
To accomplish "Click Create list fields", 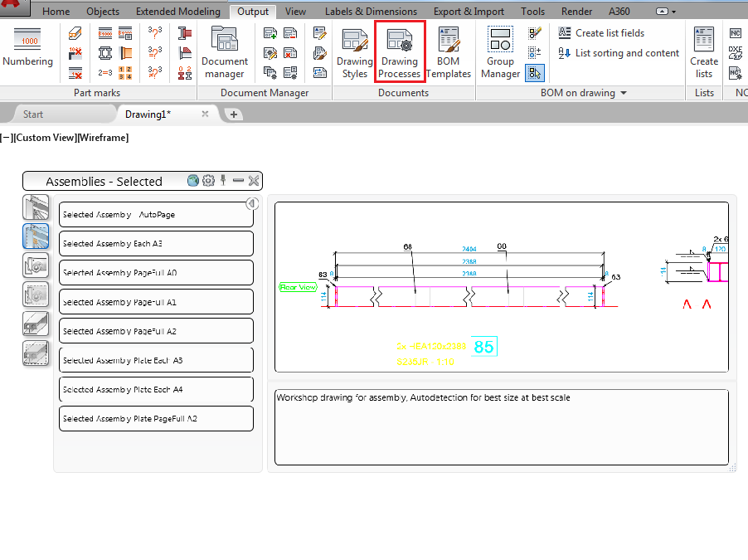I will 601,33.
